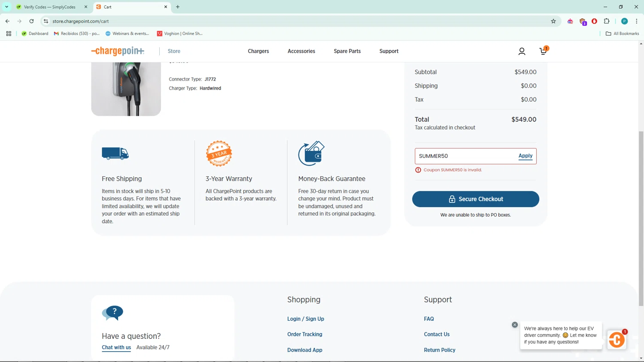Click the page vertical scrollbar
This screenshot has width=644, height=362.
pos(641,219)
